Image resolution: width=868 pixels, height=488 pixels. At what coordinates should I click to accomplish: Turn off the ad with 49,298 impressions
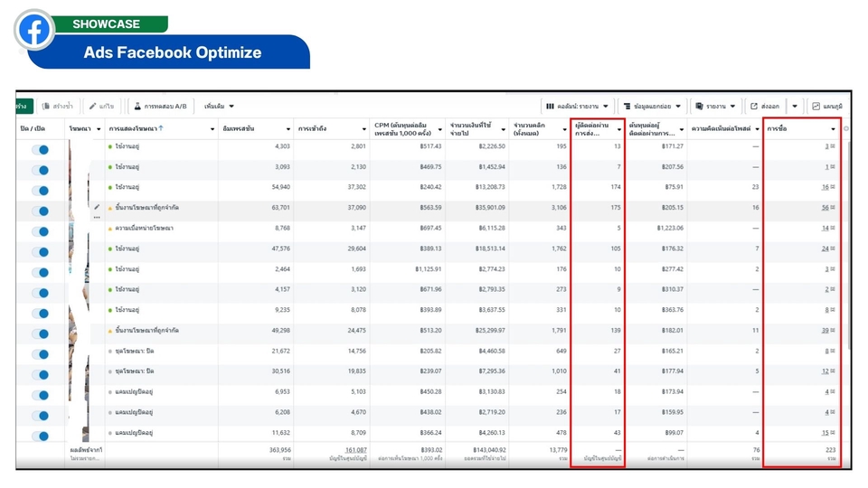click(x=40, y=333)
